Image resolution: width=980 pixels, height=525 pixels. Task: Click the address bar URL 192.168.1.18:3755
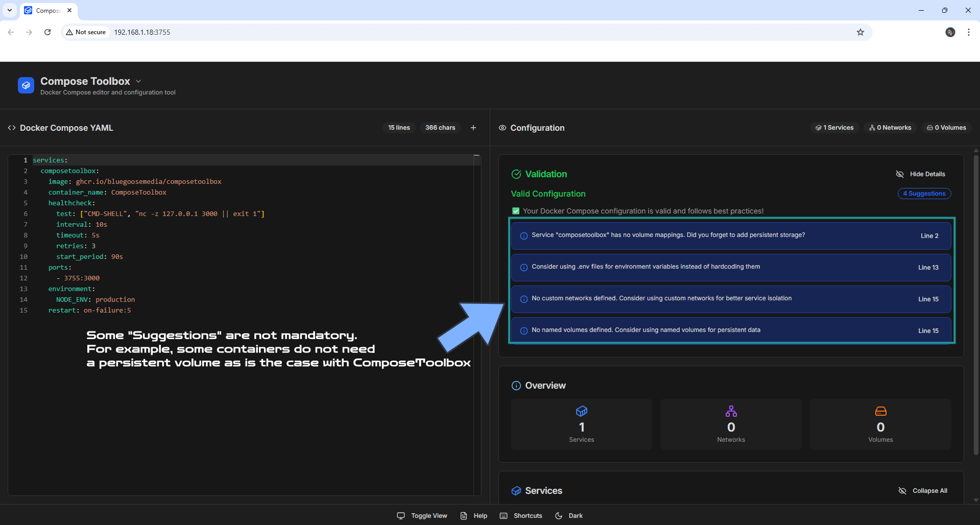pos(142,32)
